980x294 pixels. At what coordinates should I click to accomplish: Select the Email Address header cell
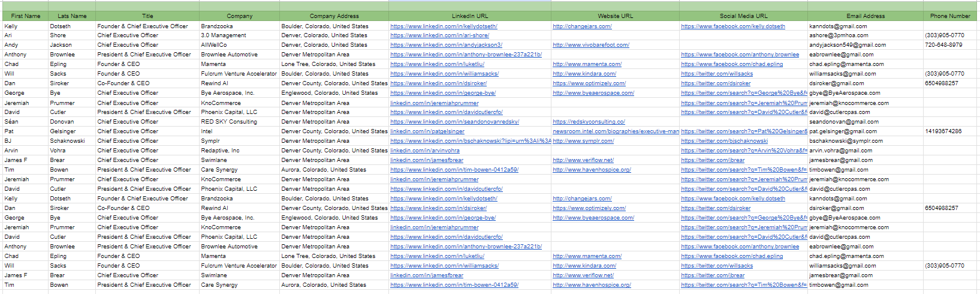click(866, 16)
